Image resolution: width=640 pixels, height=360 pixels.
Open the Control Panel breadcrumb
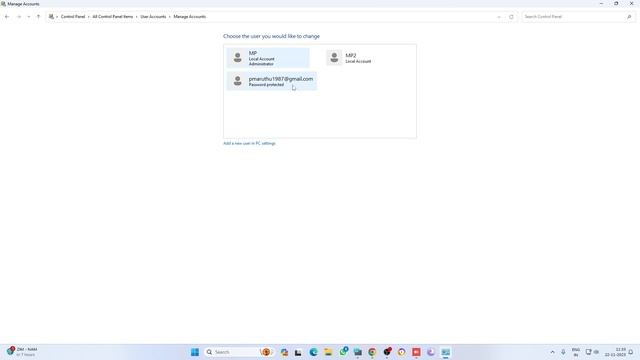(x=73, y=17)
